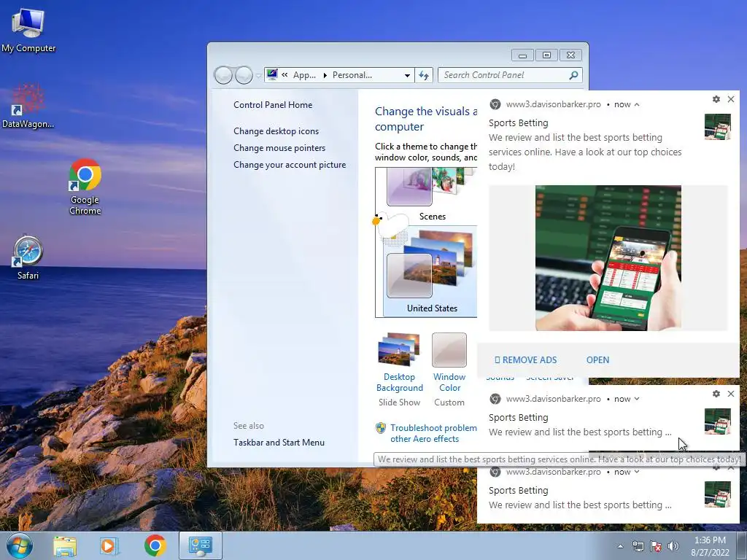
Task: Expand the bottom notification chevron
Action: (637, 472)
